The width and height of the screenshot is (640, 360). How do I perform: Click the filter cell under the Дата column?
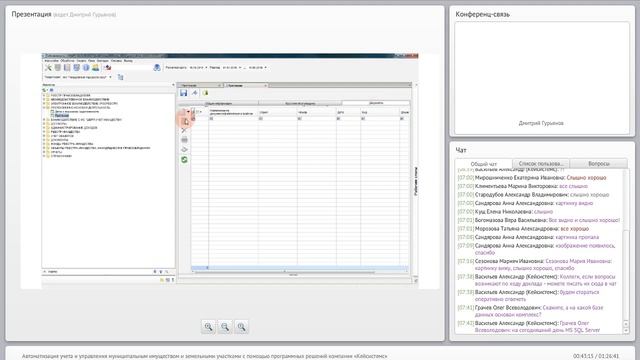point(349,118)
